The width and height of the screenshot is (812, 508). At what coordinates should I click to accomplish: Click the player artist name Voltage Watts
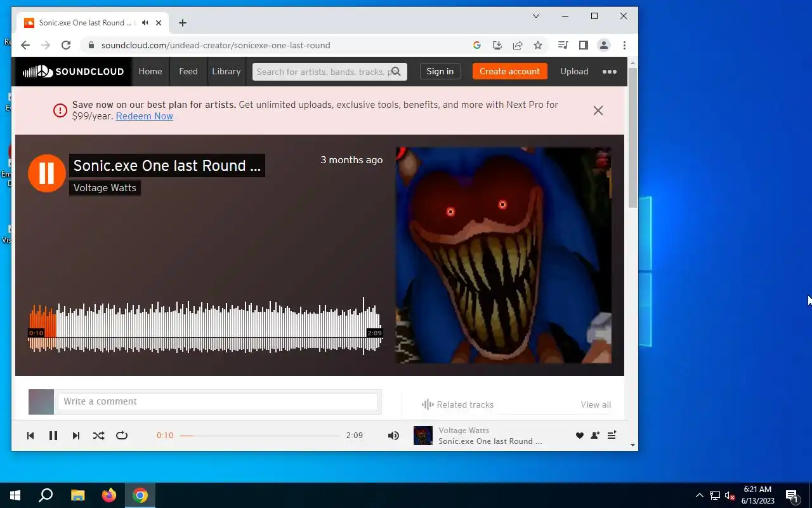[464, 431]
